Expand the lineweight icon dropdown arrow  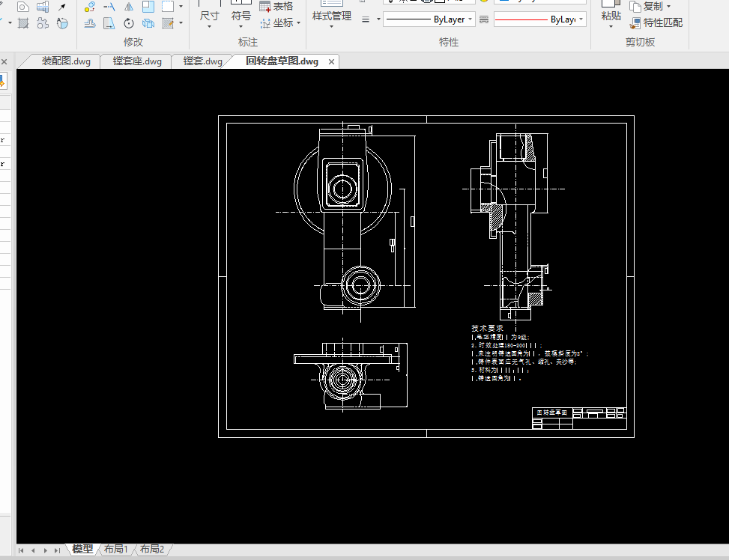coord(378,19)
